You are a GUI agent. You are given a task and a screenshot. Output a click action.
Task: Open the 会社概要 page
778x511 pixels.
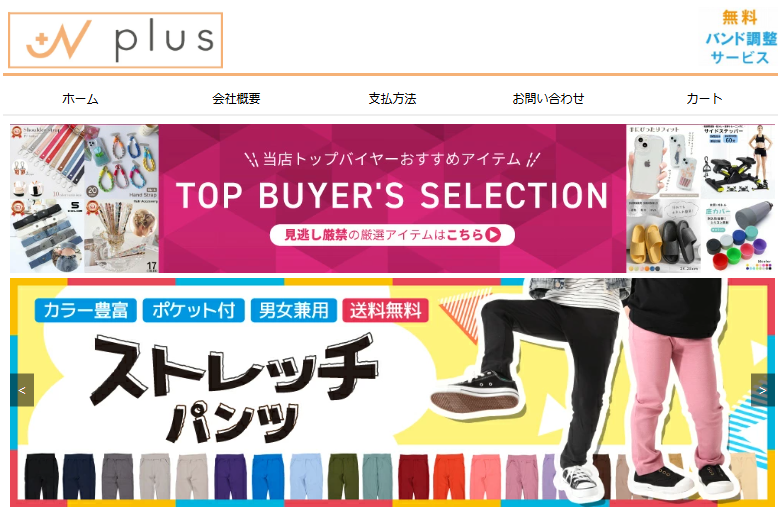coord(236,99)
